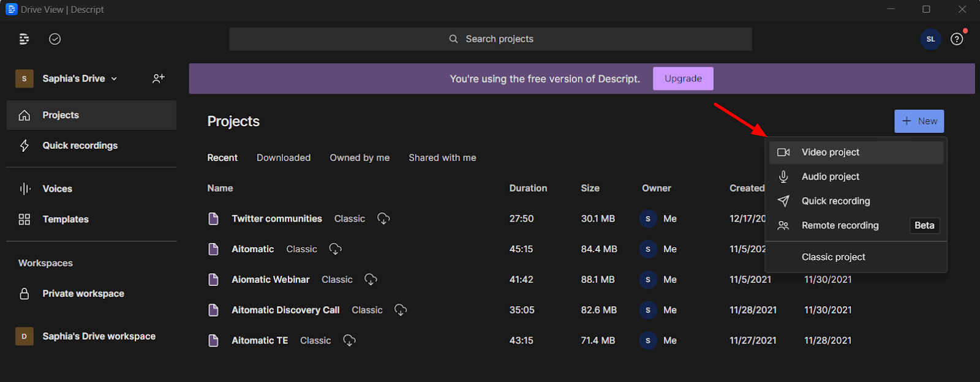
Task: Open Templates in the sidebar
Action: pos(91,219)
